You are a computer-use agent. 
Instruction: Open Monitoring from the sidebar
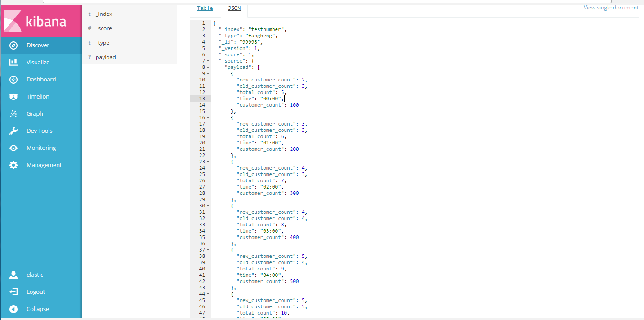41,148
